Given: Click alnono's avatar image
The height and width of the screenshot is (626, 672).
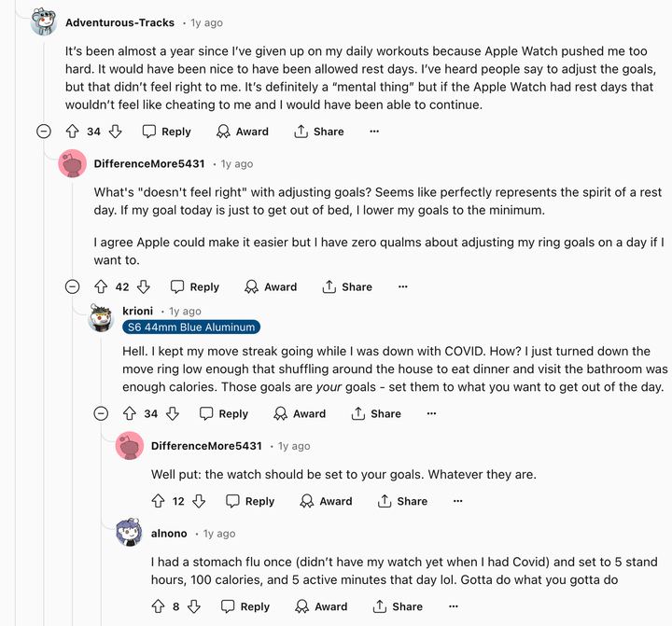Looking at the screenshot, I should click(x=129, y=534).
